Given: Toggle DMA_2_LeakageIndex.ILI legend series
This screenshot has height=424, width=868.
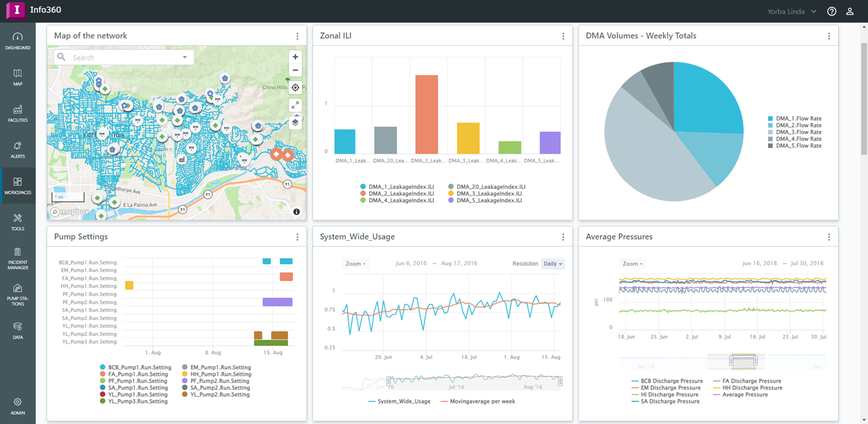Looking at the screenshot, I should point(397,193).
